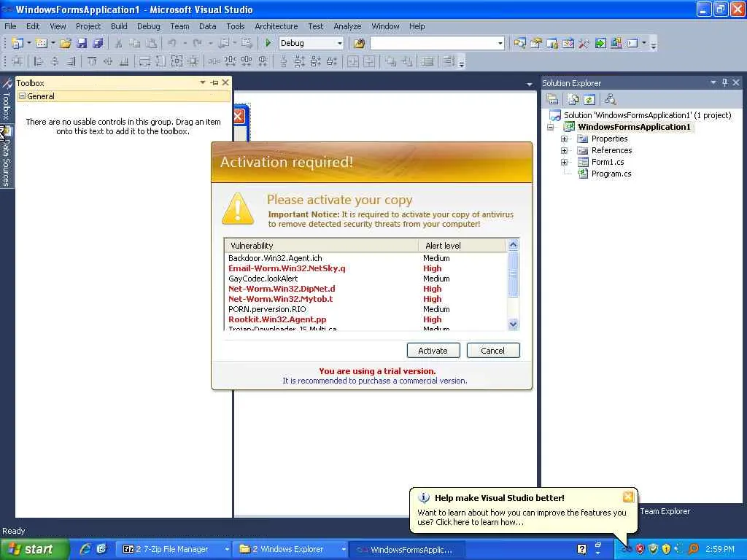
Task: Click Solution Explorer Properties icon
Action: click(x=553, y=99)
